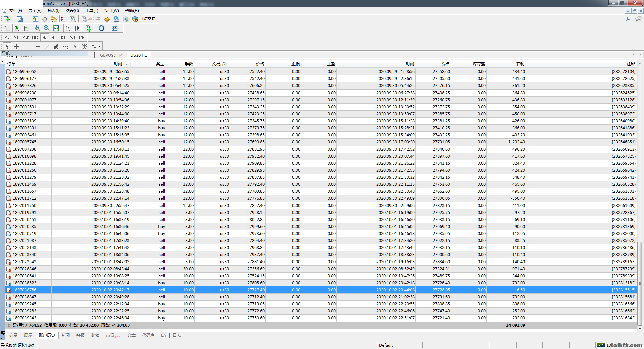Viewport: 644px width, 349px height.
Task: Select D1 timeframe
Action: click(x=63, y=37)
